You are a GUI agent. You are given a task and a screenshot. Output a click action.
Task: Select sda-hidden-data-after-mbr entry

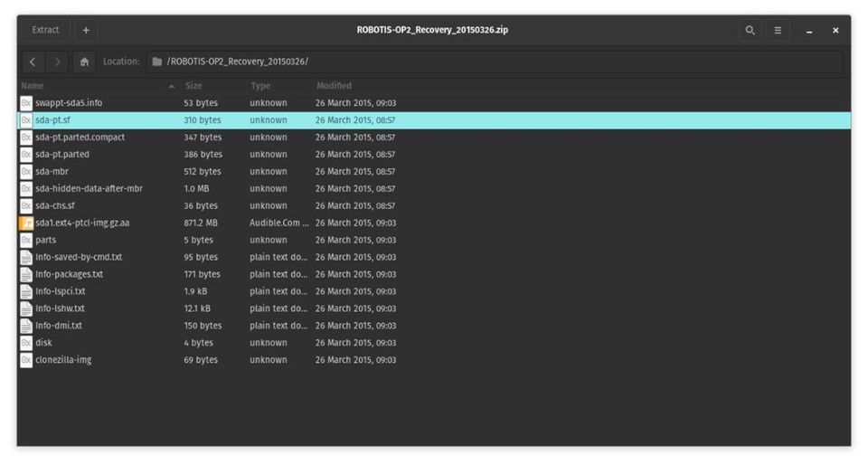89,189
